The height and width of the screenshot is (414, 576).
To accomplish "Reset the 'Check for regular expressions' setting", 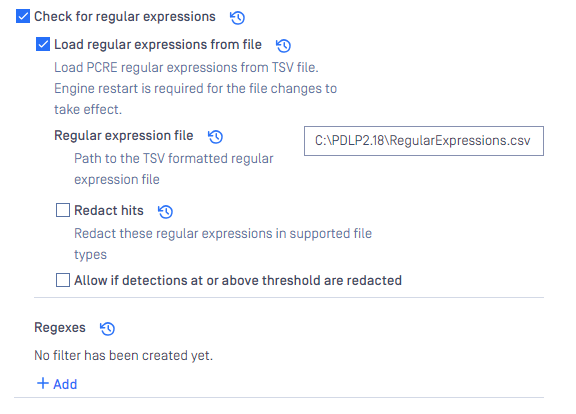I will 237,17.
